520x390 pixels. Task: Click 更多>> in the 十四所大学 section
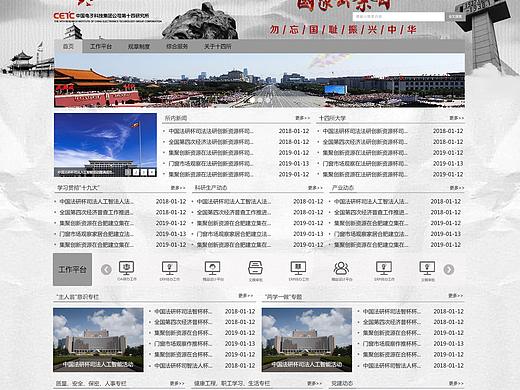tap(456, 118)
